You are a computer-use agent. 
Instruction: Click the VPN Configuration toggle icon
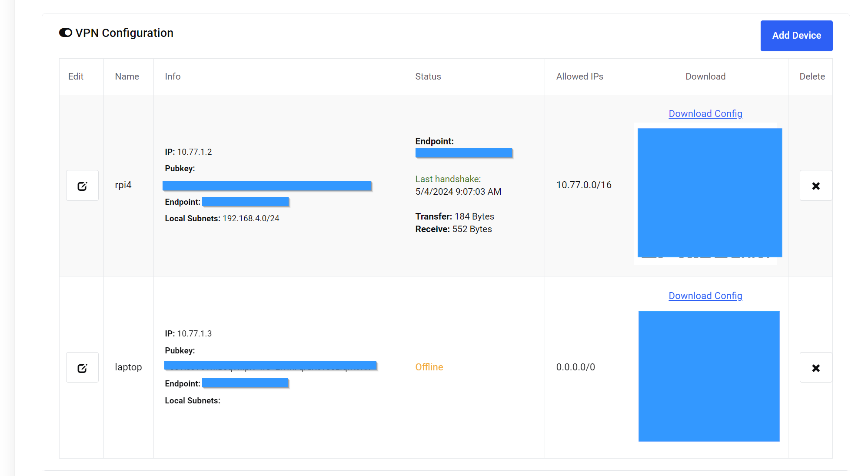66,33
